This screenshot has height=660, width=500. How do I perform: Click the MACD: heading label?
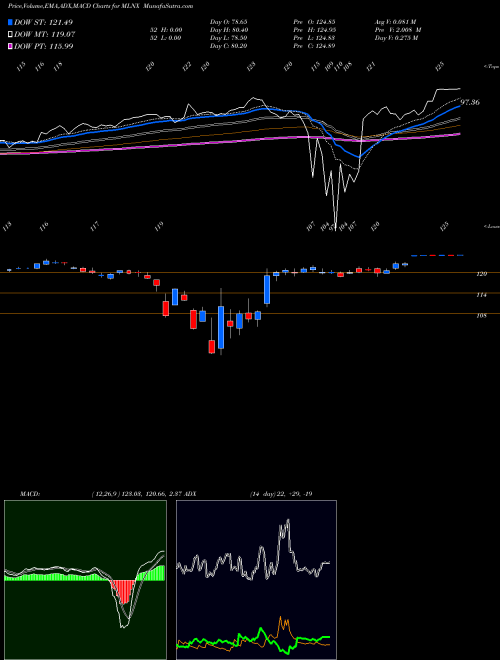(x=29, y=494)
